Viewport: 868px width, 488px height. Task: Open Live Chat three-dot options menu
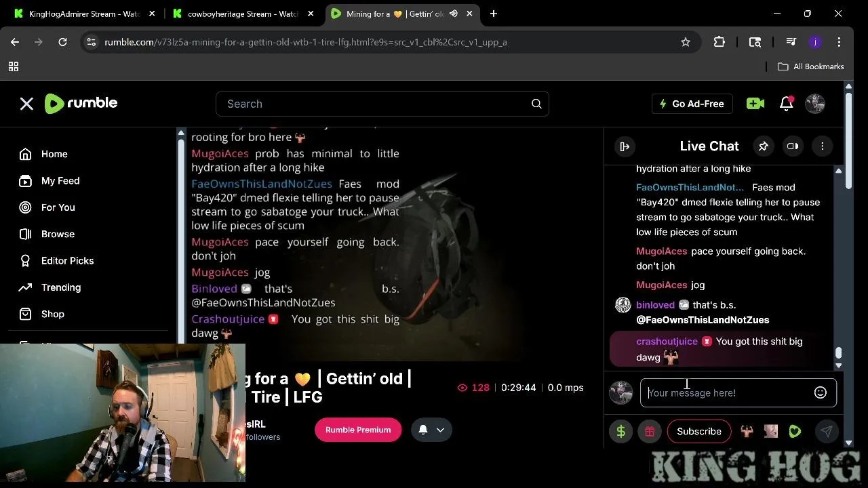pyautogui.click(x=822, y=146)
